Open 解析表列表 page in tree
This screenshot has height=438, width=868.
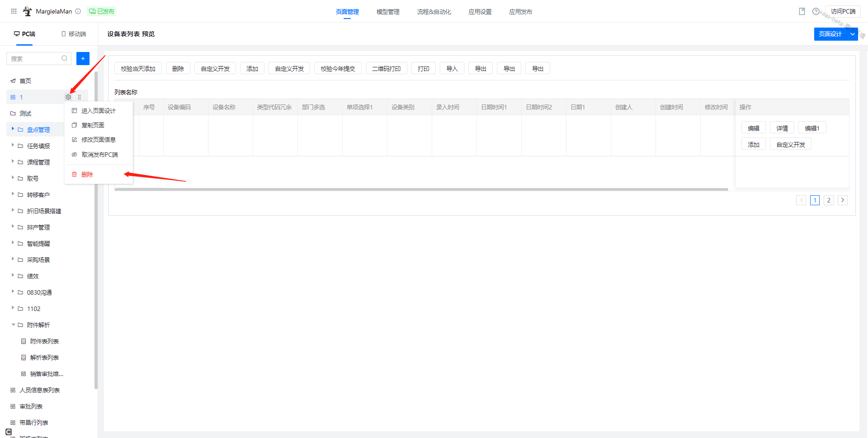tap(44, 358)
